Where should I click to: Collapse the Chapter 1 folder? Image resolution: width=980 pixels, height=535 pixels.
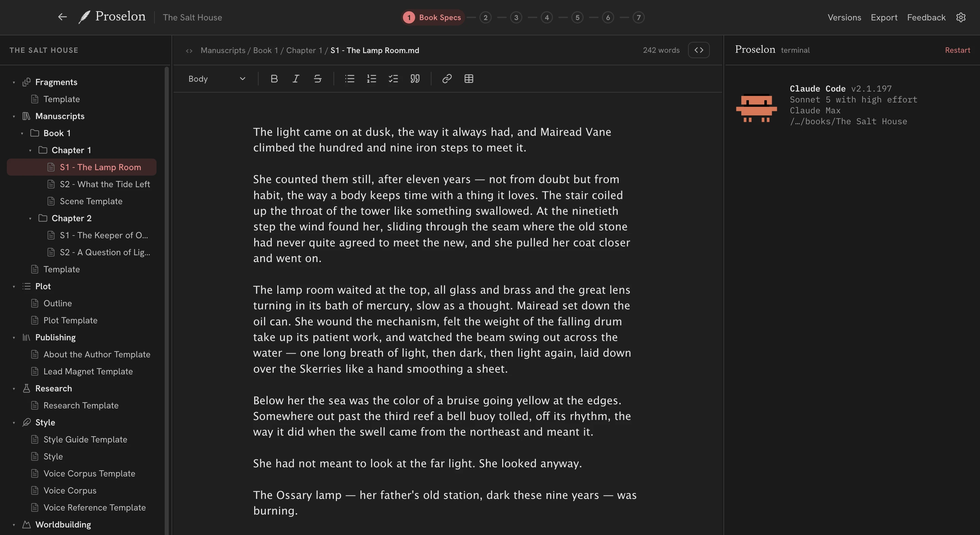click(30, 150)
